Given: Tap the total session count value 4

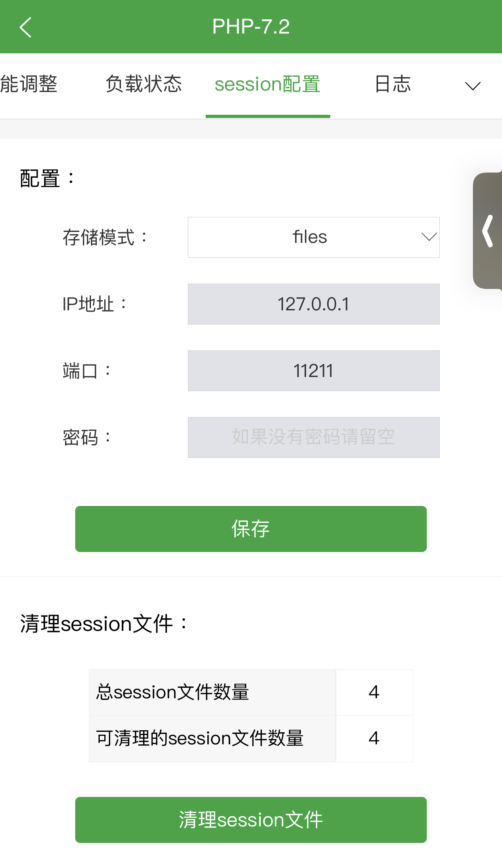Looking at the screenshot, I should 374,692.
